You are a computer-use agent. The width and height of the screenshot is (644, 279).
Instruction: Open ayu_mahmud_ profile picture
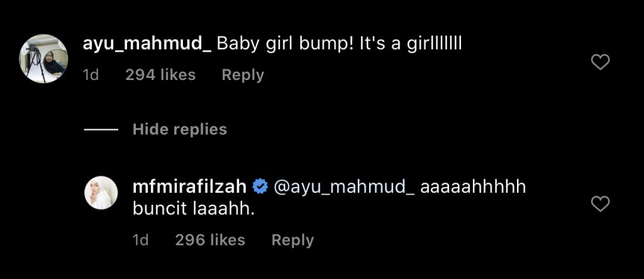(x=44, y=59)
